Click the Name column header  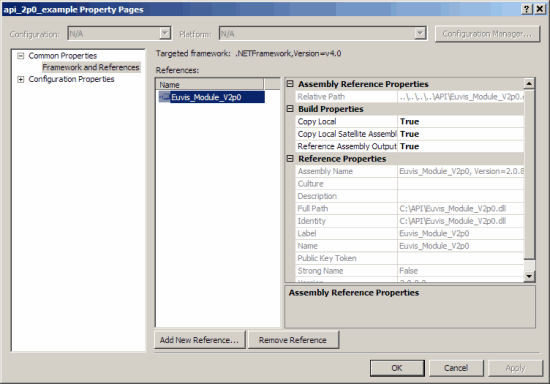[x=210, y=85]
